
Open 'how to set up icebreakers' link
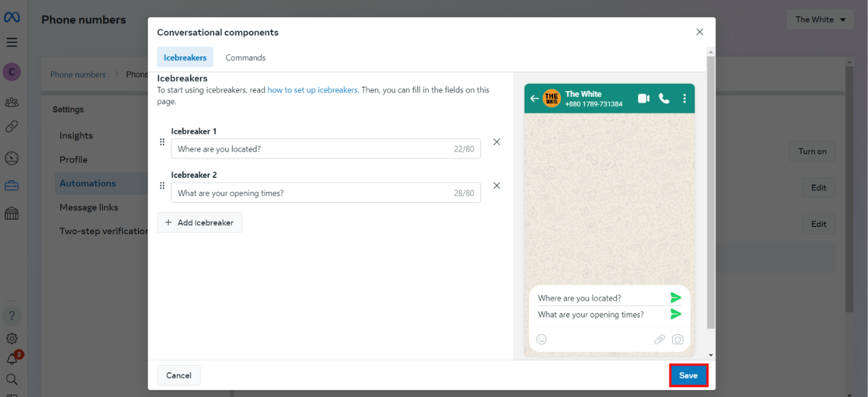[x=312, y=90]
